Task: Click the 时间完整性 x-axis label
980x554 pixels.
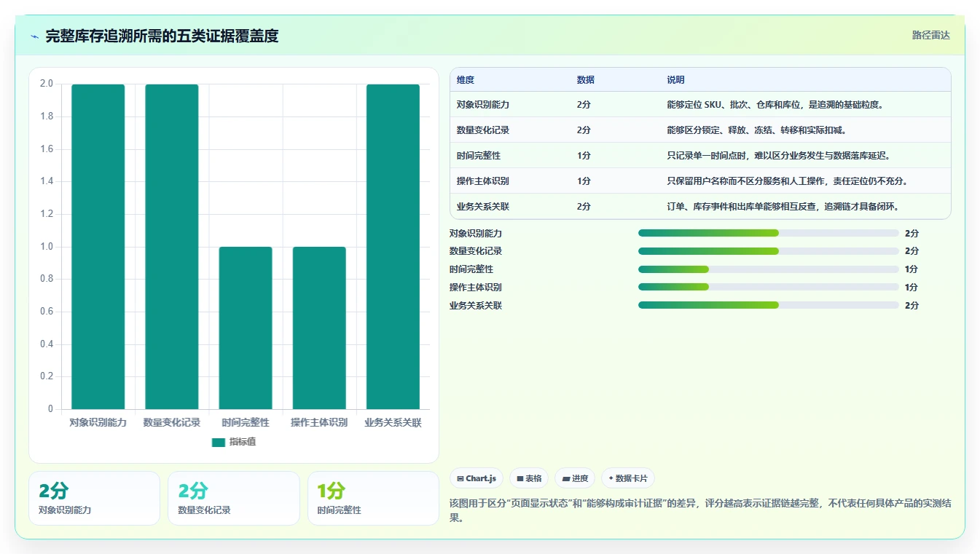Action: [x=246, y=422]
